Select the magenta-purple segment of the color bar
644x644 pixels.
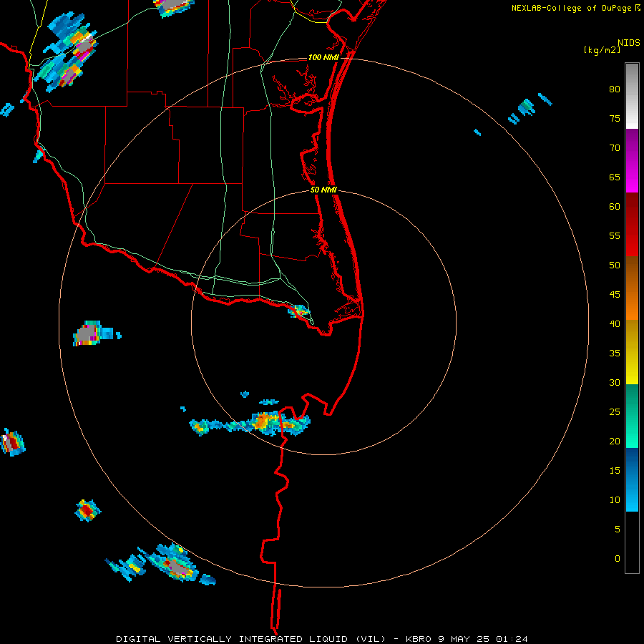632,160
